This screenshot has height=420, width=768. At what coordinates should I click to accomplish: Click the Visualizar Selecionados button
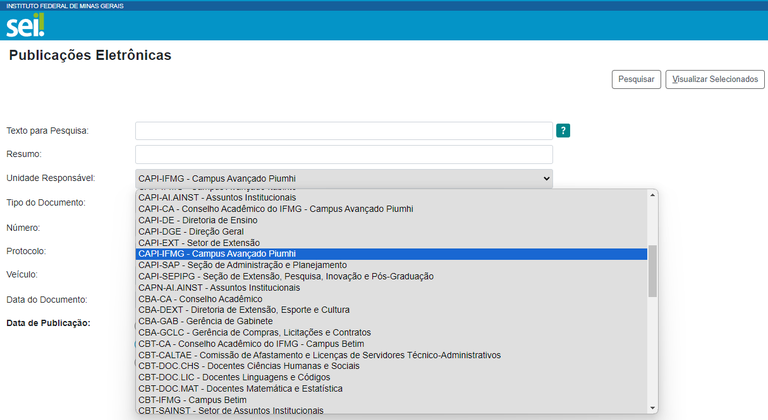click(715, 80)
